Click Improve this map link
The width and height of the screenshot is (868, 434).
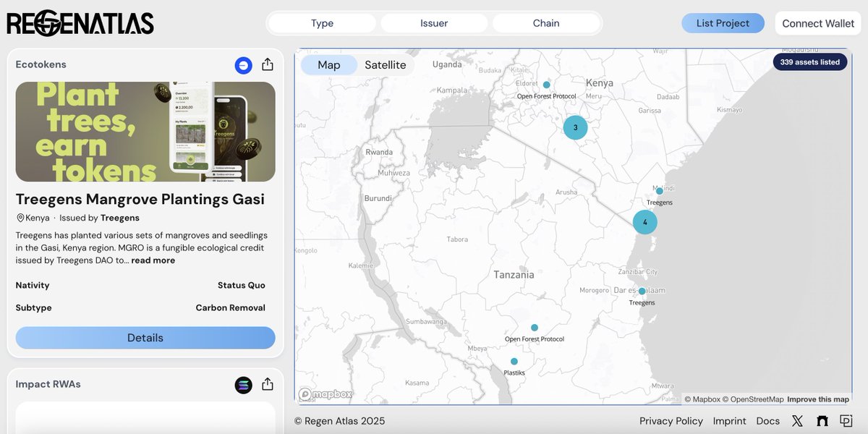click(x=818, y=399)
